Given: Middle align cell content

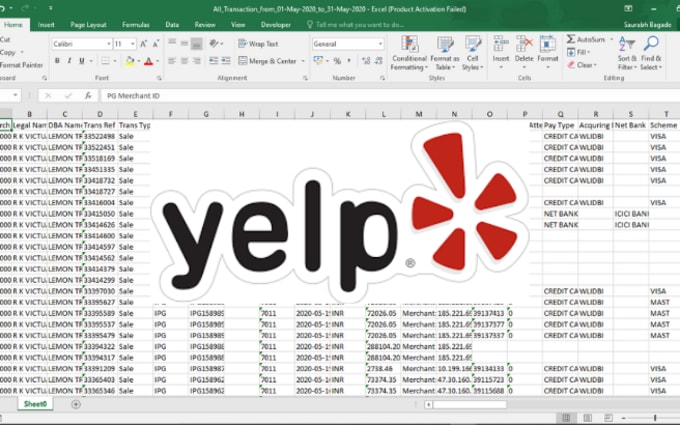Looking at the screenshot, I should click(x=184, y=43).
